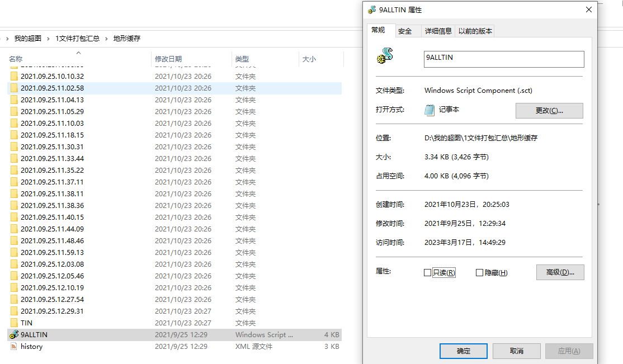This screenshot has width=623, height=364.
Task: Click the large script icon in properties dialog
Action: 385,55
